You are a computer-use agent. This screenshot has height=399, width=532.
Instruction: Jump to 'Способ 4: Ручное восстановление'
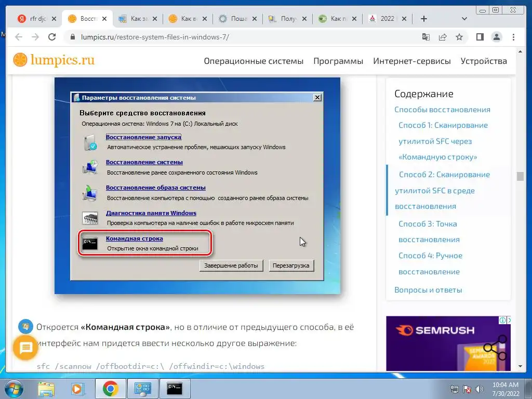pos(430,263)
